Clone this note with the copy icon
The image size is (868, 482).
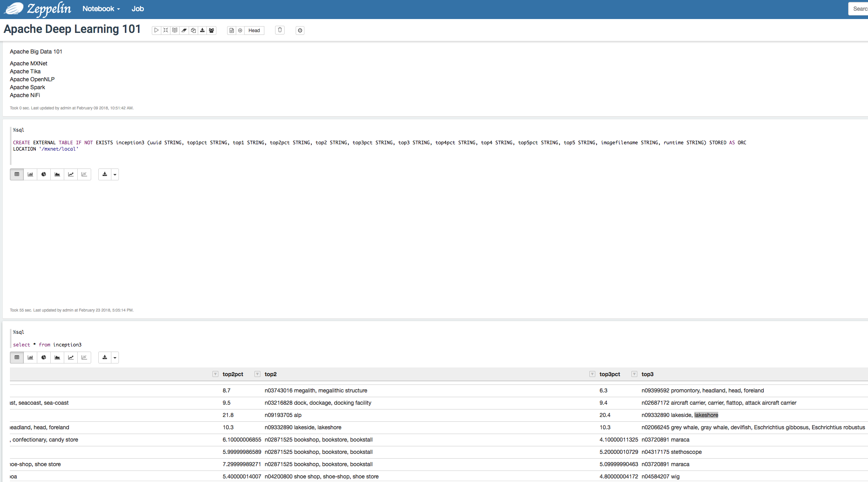[x=193, y=31]
